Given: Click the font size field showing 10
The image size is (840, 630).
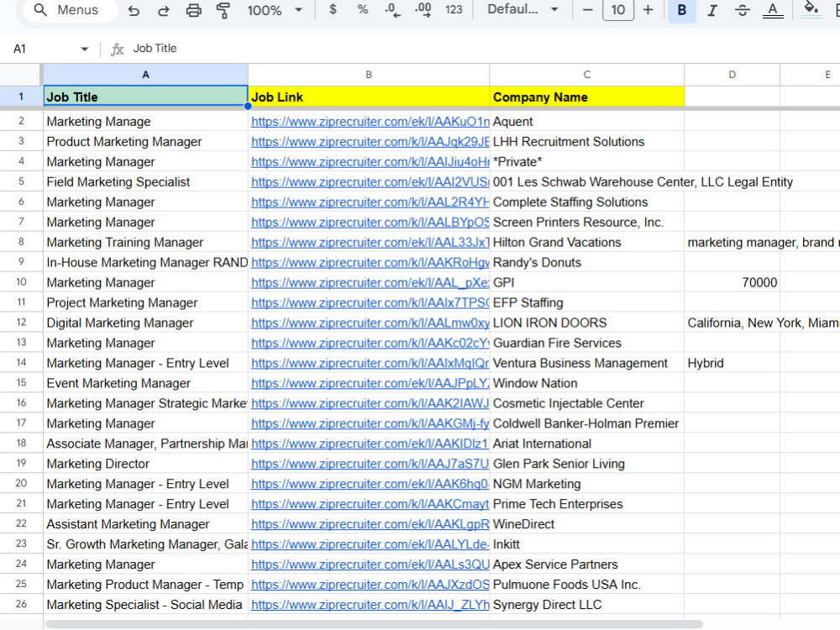Looking at the screenshot, I should point(618,9).
